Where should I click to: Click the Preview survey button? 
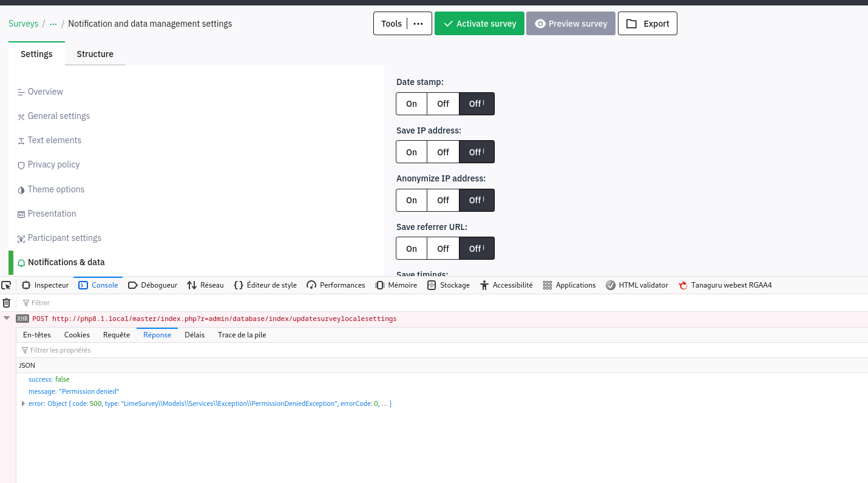point(571,24)
